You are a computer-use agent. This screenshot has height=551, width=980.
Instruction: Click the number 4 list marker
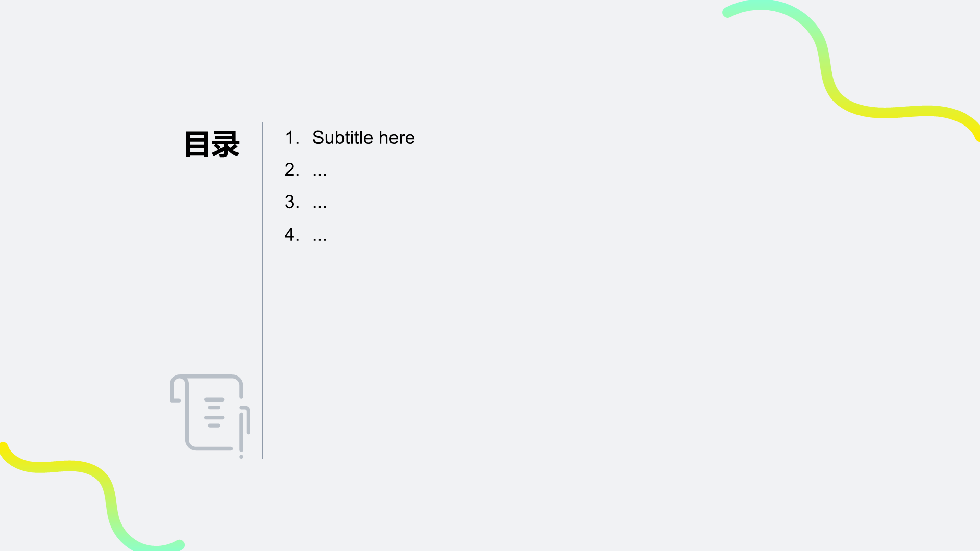(291, 235)
